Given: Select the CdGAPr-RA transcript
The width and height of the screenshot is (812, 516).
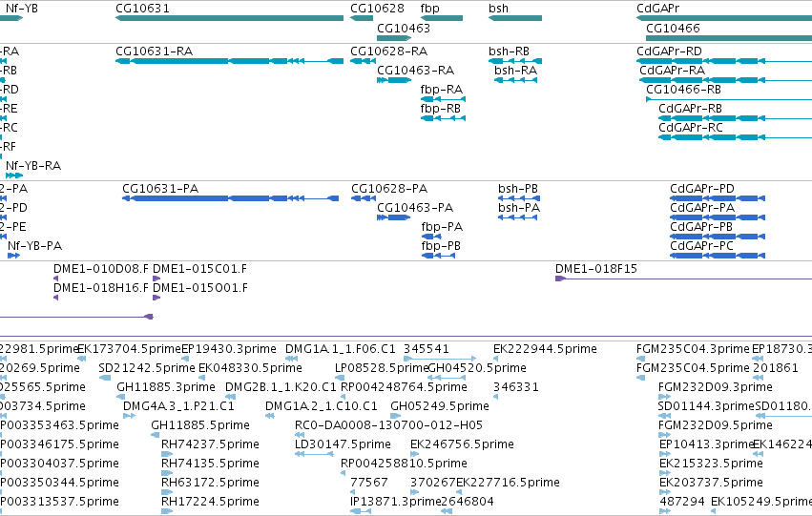Looking at the screenshot, I should pos(725,80).
